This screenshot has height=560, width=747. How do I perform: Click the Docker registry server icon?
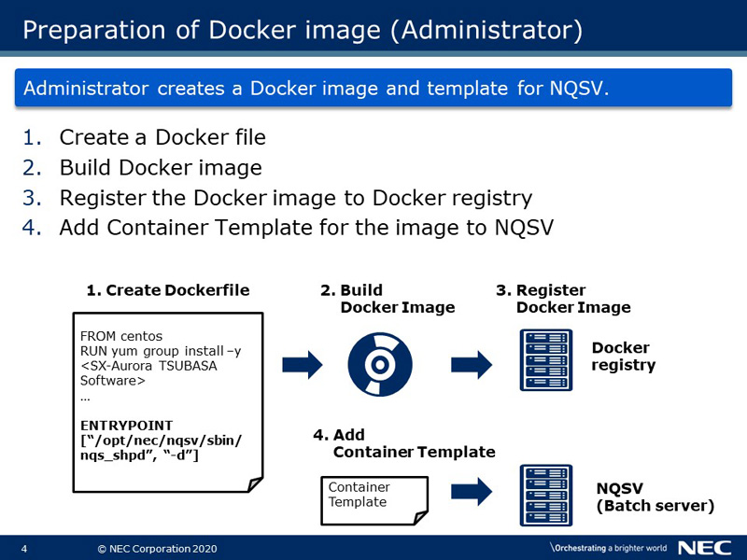point(546,360)
